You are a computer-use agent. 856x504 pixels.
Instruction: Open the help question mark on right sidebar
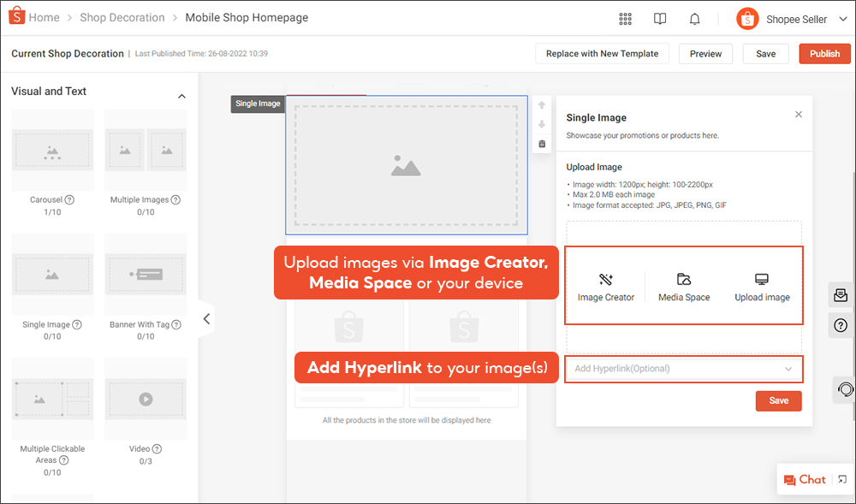pos(841,326)
